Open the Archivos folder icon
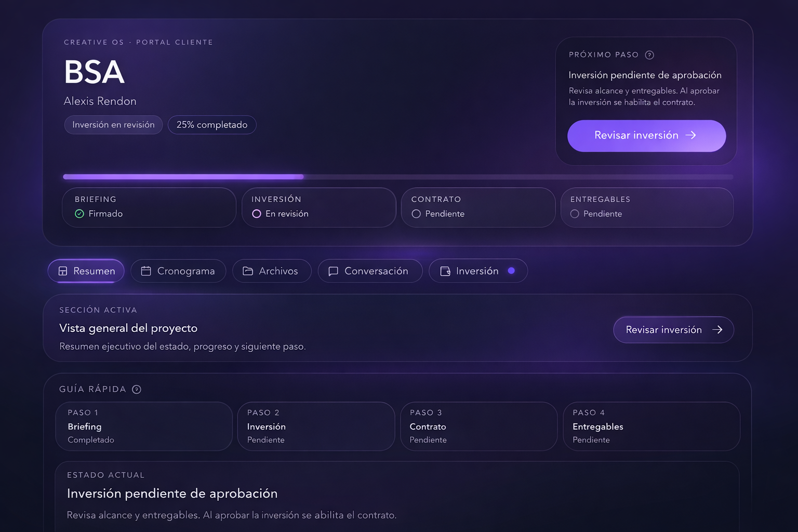The width and height of the screenshot is (798, 532). click(x=247, y=271)
